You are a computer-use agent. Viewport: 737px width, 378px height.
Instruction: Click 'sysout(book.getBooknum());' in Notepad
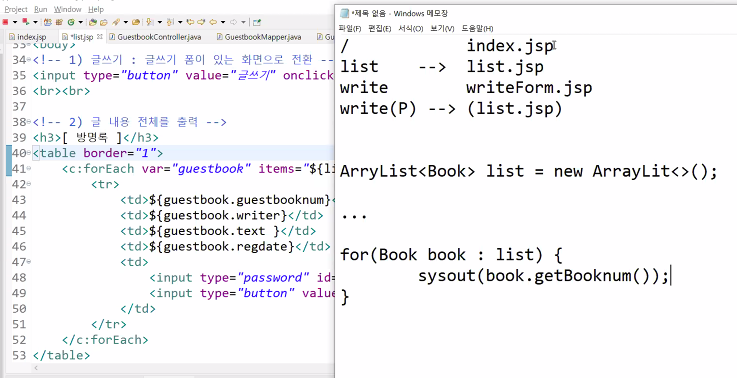543,276
